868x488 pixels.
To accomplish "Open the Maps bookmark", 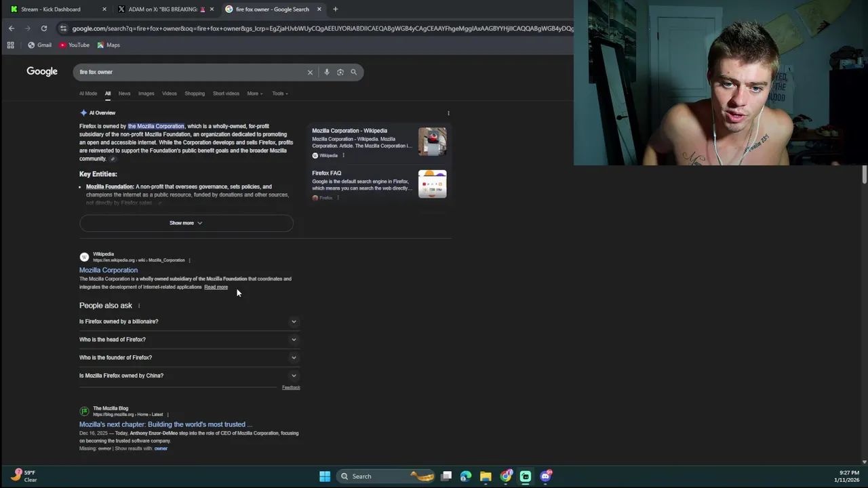I will (108, 45).
